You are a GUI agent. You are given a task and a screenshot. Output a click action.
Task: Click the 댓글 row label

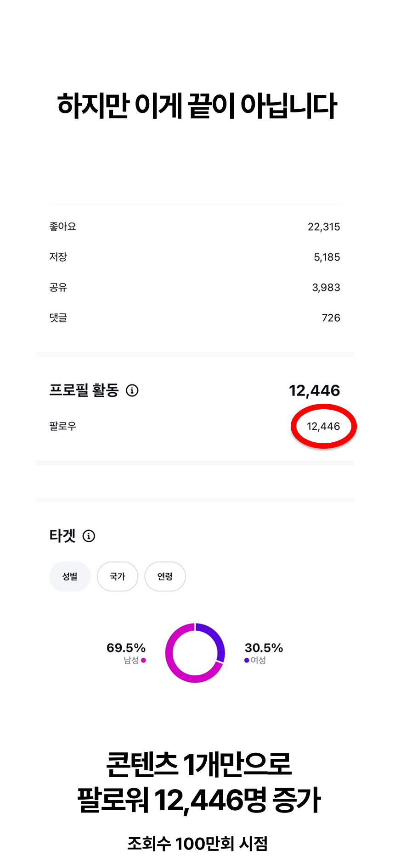click(58, 318)
